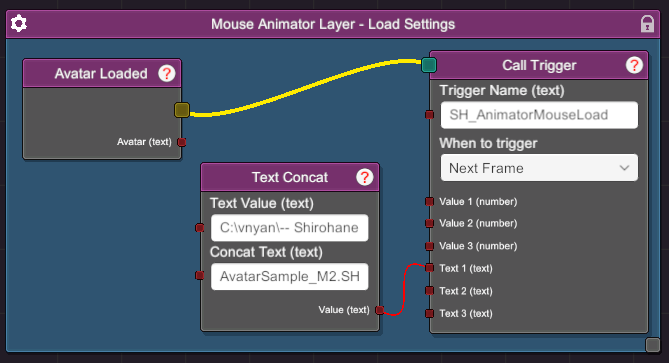Image resolution: width=669 pixels, height=363 pixels.
Task: Click the Text Value (text) label
Action: point(262,203)
